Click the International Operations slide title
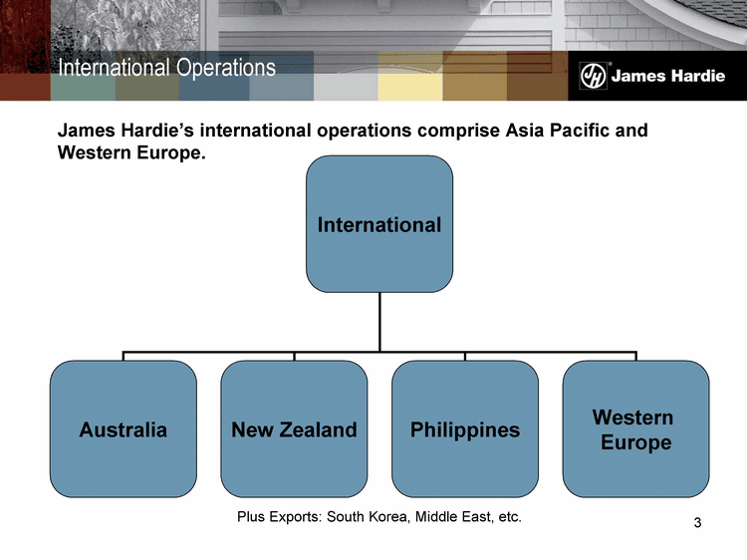 point(166,67)
